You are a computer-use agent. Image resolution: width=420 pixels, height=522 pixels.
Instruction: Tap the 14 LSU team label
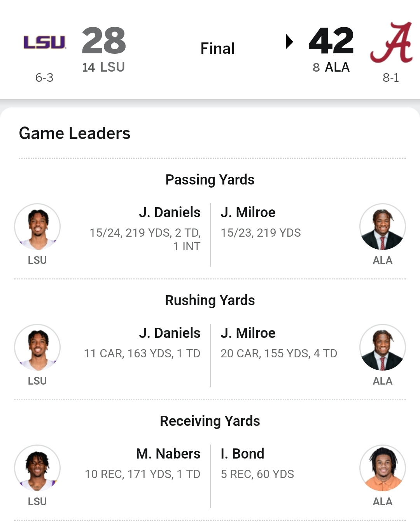click(103, 67)
